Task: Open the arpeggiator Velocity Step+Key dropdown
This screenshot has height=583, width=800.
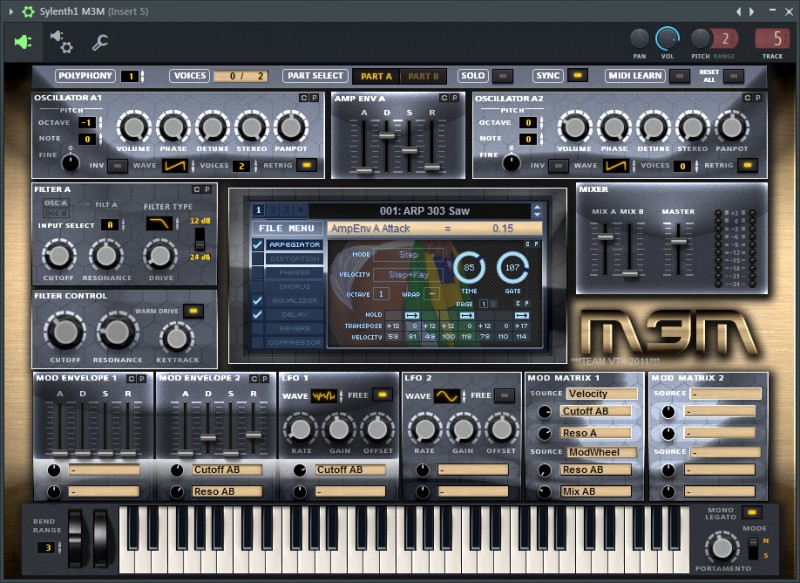Action: [x=408, y=274]
